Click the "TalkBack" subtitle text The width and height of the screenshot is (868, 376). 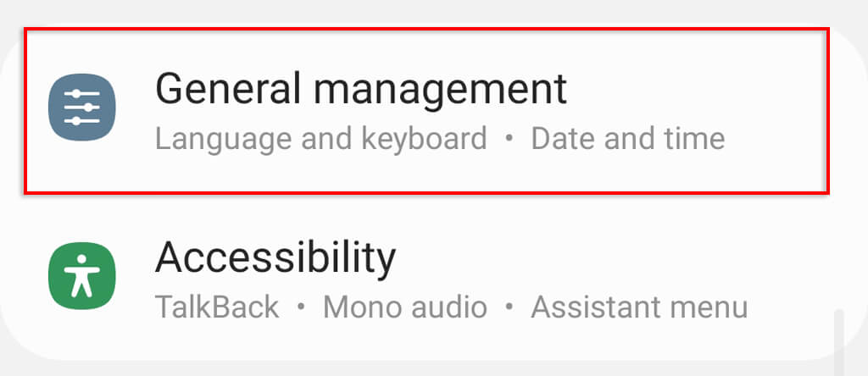coord(217,307)
